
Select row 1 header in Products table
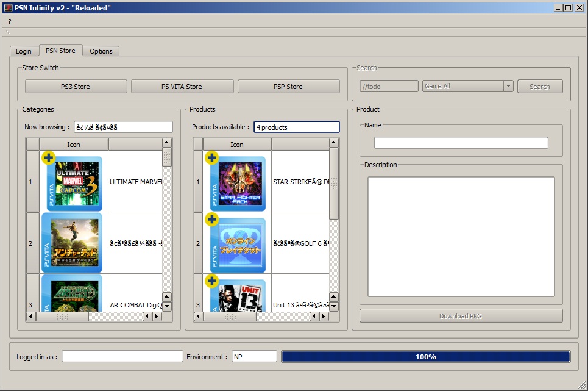[x=198, y=182]
